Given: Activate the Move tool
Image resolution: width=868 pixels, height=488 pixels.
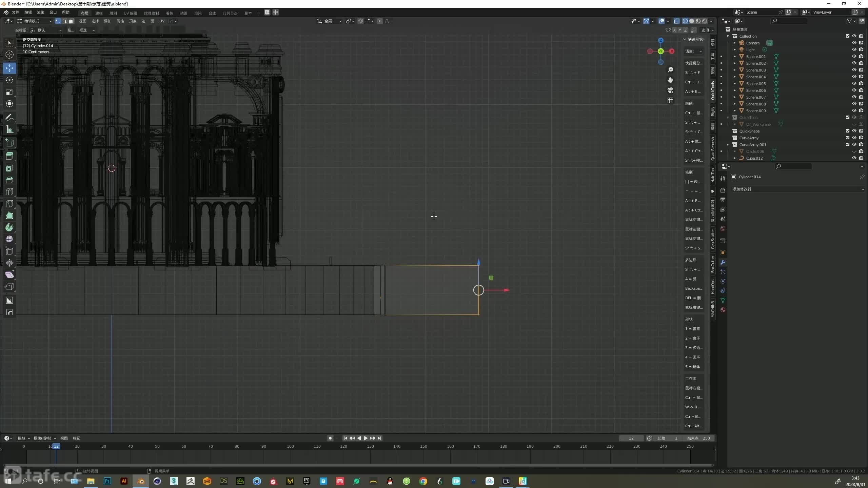Looking at the screenshot, I should 9,68.
